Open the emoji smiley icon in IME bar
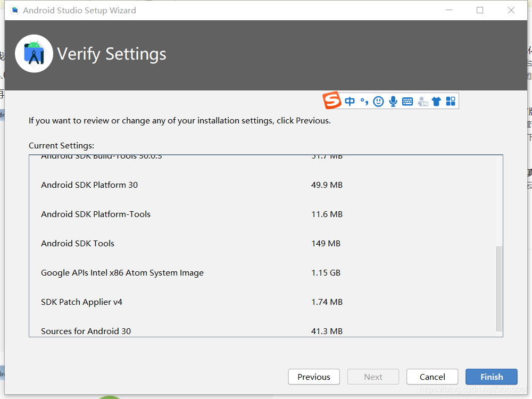Screen dimensions: 532x399 click(378, 101)
